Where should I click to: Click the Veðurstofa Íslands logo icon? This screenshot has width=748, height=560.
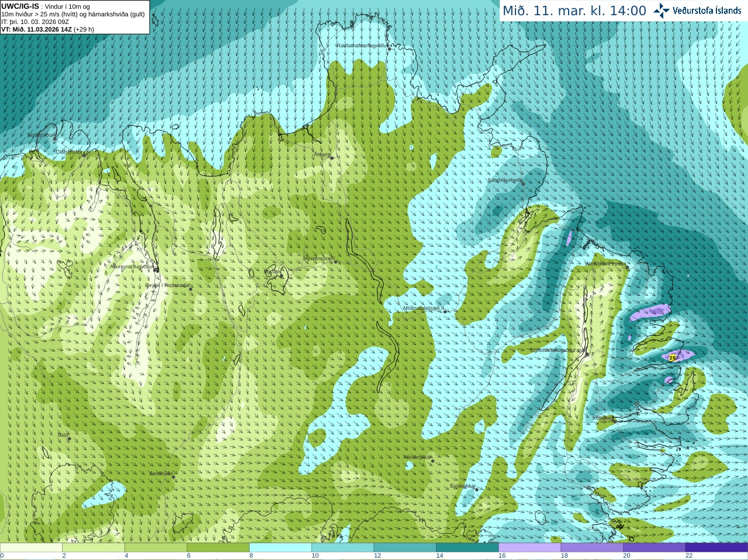coord(662,11)
